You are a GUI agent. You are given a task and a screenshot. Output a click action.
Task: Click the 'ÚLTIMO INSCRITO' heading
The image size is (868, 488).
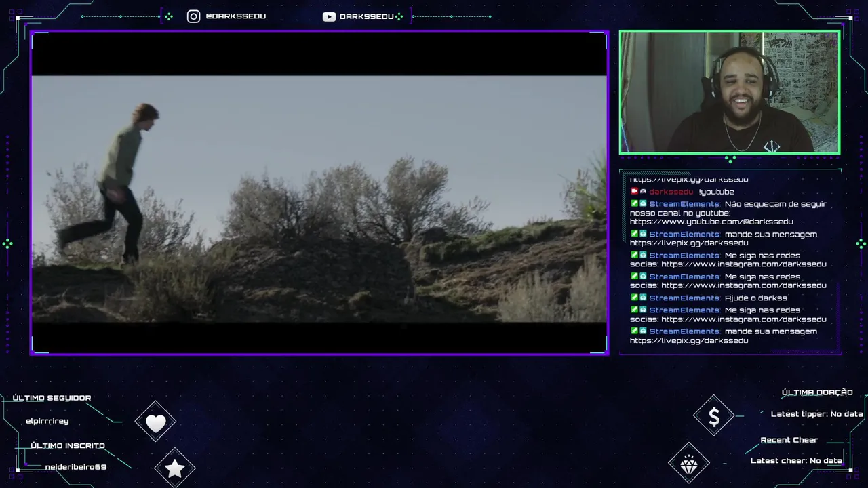tap(68, 446)
